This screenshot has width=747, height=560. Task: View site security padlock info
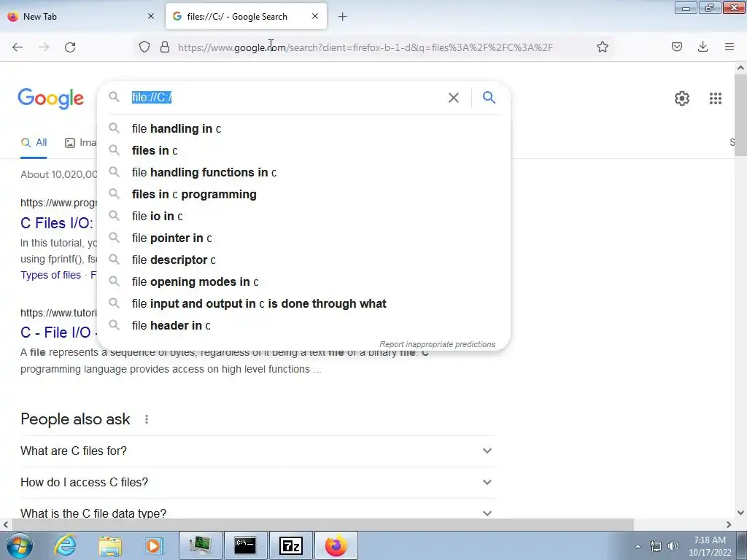[x=165, y=47]
